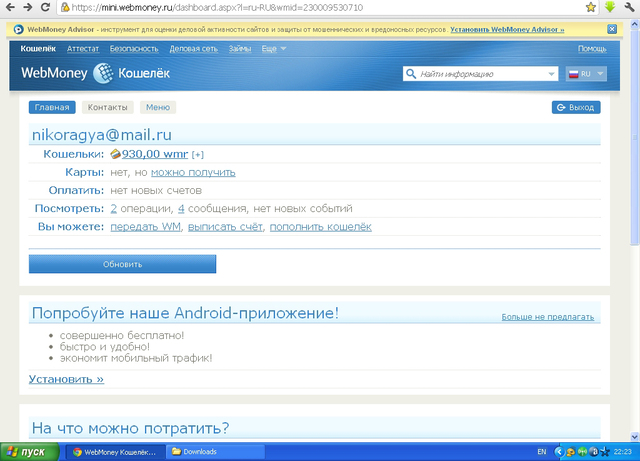Go back using the browser back arrow
640x461 pixels.
click(10, 7)
